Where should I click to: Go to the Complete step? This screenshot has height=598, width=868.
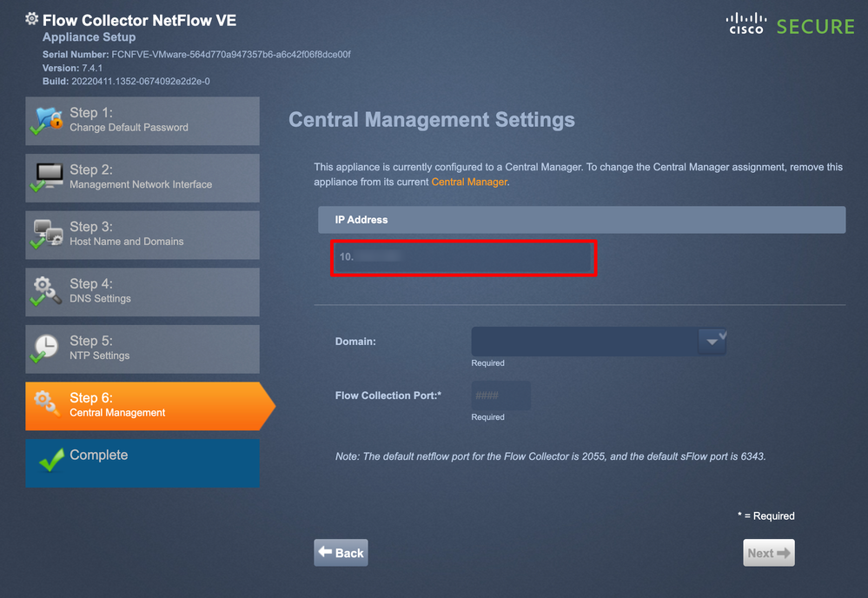[142, 463]
